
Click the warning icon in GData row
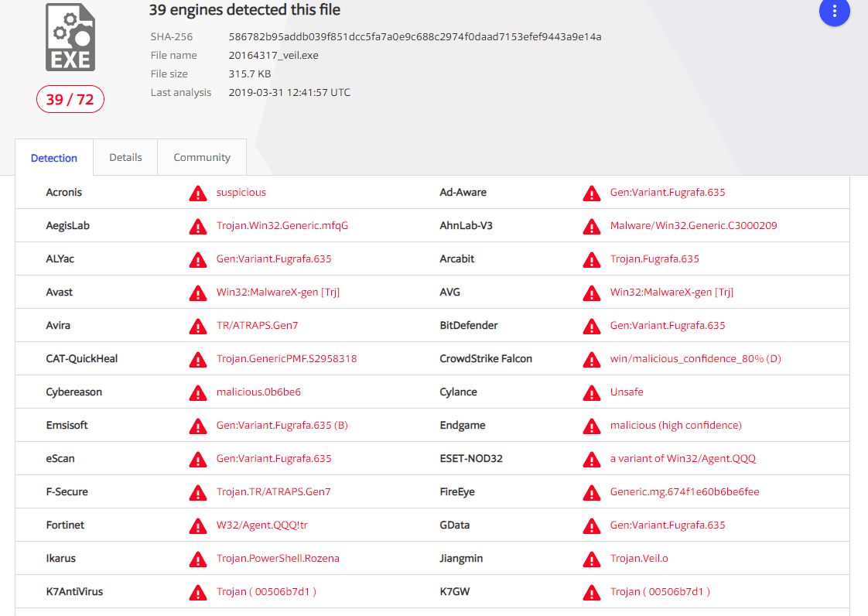[x=592, y=525]
